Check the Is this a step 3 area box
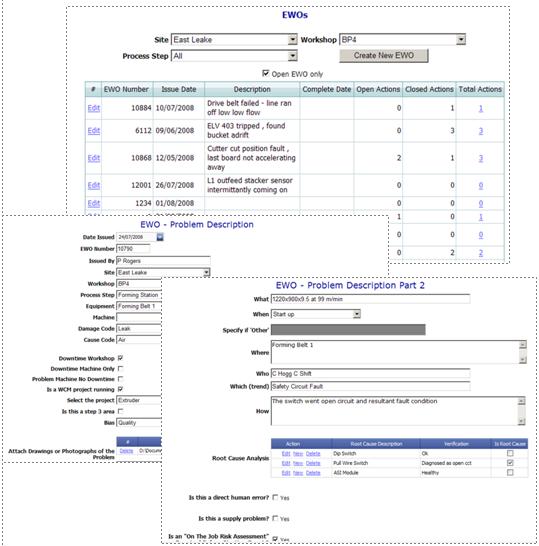 (x=120, y=411)
